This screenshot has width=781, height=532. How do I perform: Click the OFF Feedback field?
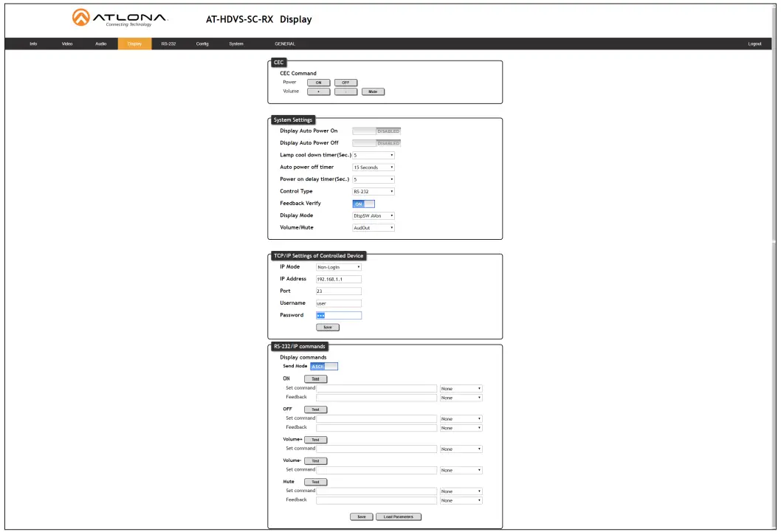[376, 428]
